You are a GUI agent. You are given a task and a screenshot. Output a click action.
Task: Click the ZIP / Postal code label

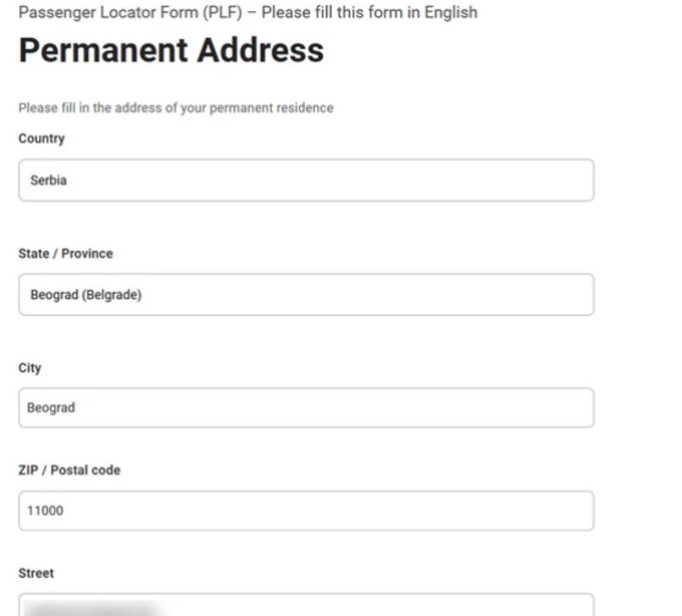click(x=69, y=471)
